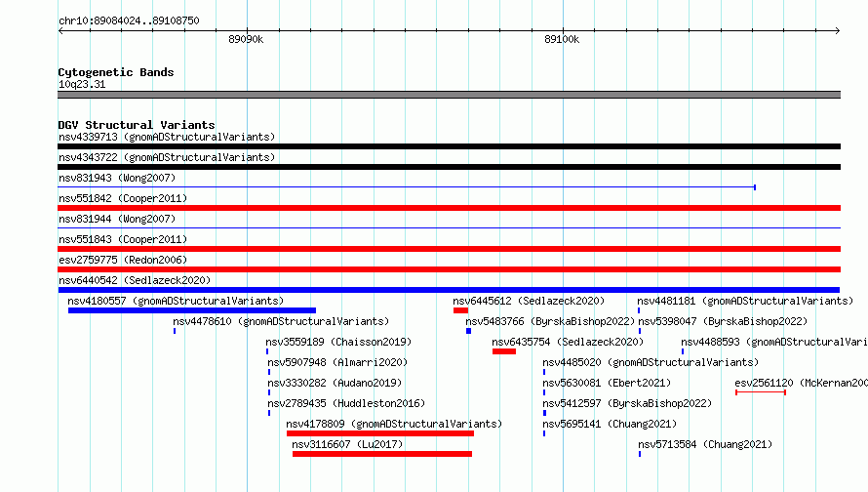Click the gray 10q23.31 cytogenetic band bar
Image resolution: width=868 pixels, height=492 pixels.
(449, 95)
